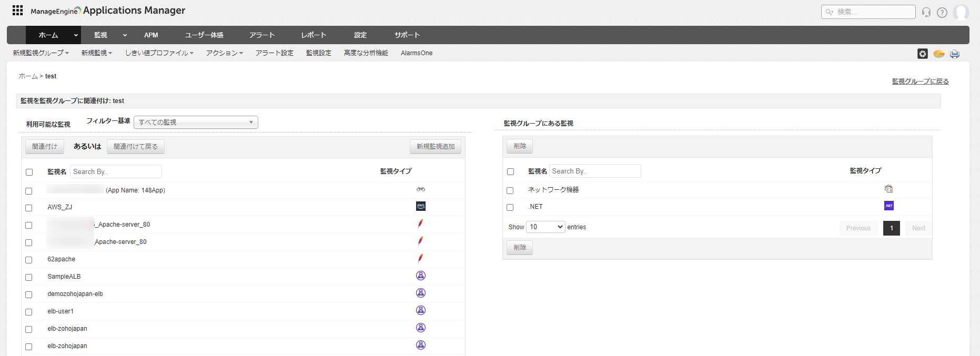Switch to the アラート tab

coord(262,35)
